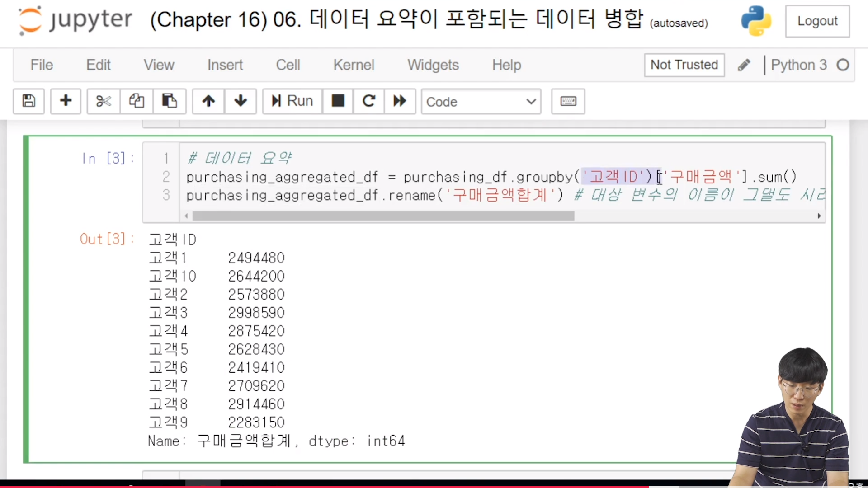
Task: Restart and run all fast-forward icon
Action: click(400, 101)
